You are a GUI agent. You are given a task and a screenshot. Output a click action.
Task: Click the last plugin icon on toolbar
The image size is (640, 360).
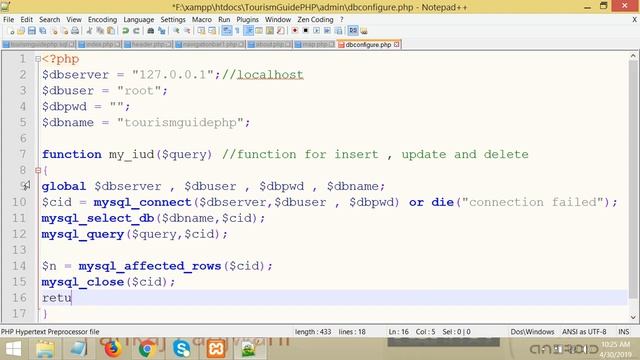[x=364, y=31]
